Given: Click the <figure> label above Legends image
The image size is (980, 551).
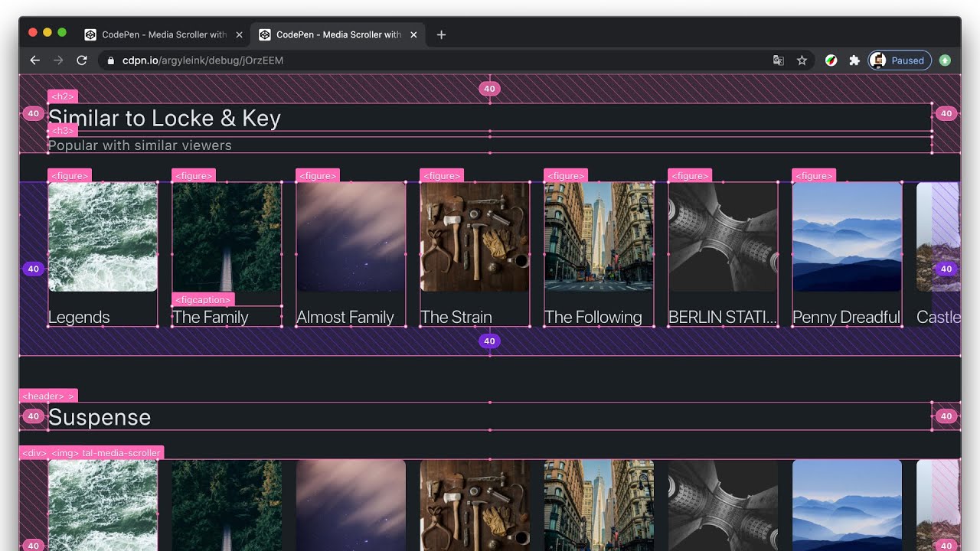Looking at the screenshot, I should 70,175.
